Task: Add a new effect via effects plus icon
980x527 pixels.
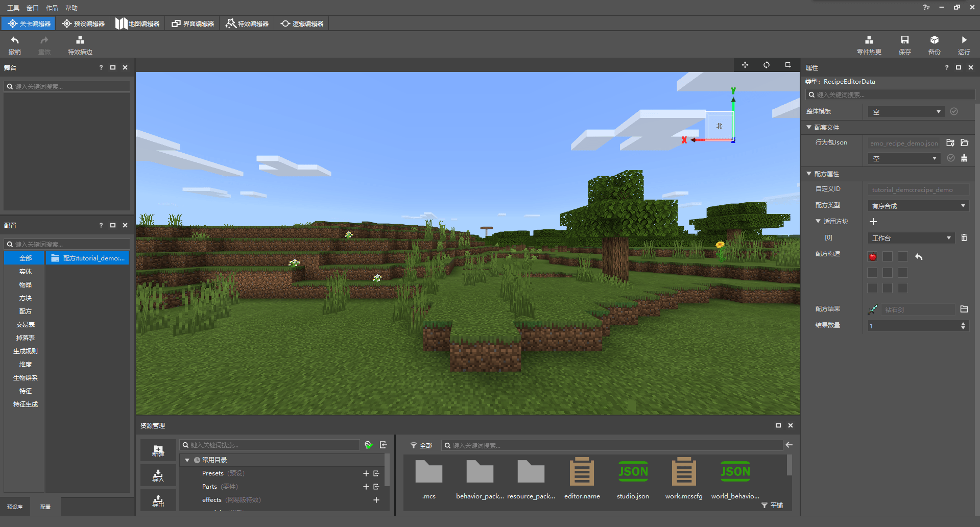Action: click(x=376, y=500)
